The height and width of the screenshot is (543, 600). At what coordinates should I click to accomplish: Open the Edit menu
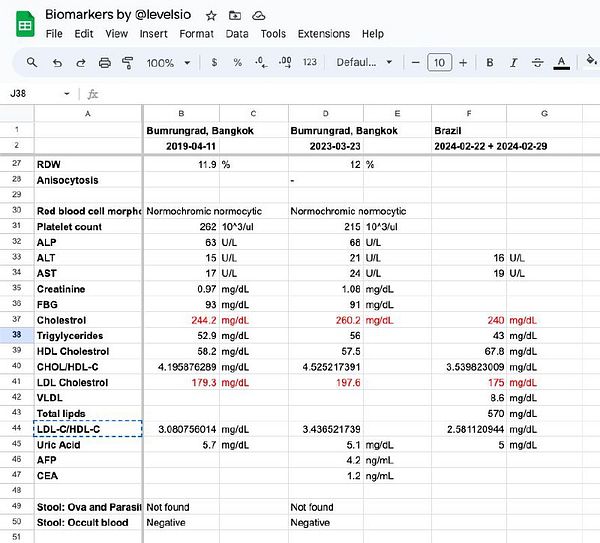(x=84, y=34)
